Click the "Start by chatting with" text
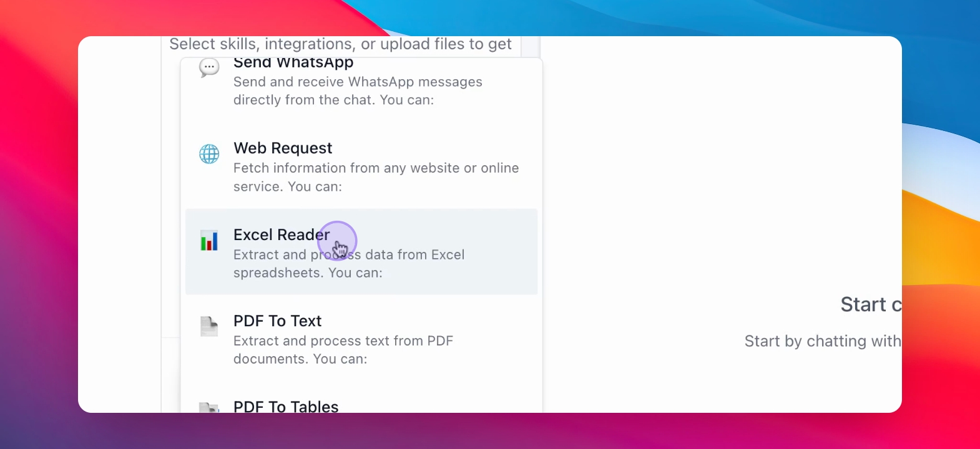The height and width of the screenshot is (449, 980). 823,341
